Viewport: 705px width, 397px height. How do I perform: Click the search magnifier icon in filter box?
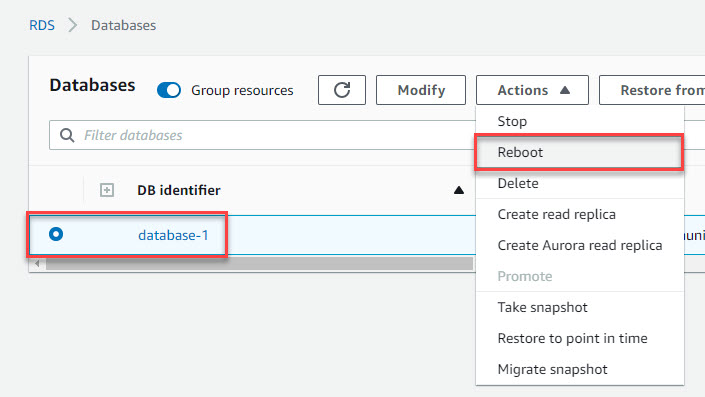click(x=67, y=135)
